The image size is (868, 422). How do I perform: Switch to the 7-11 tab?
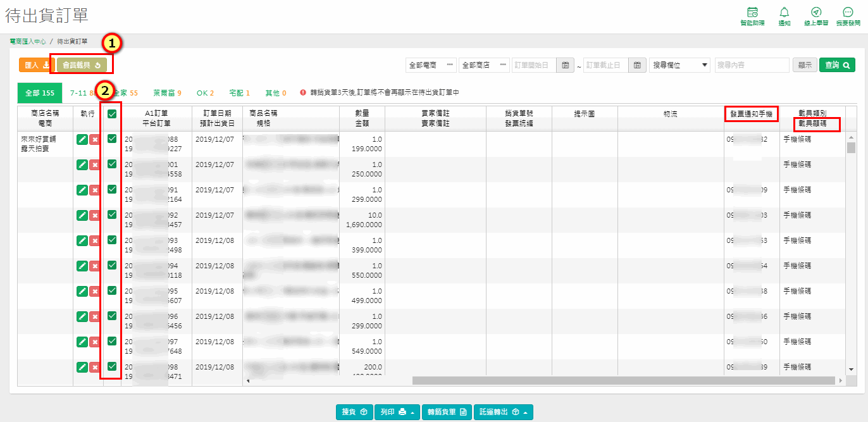[82, 92]
